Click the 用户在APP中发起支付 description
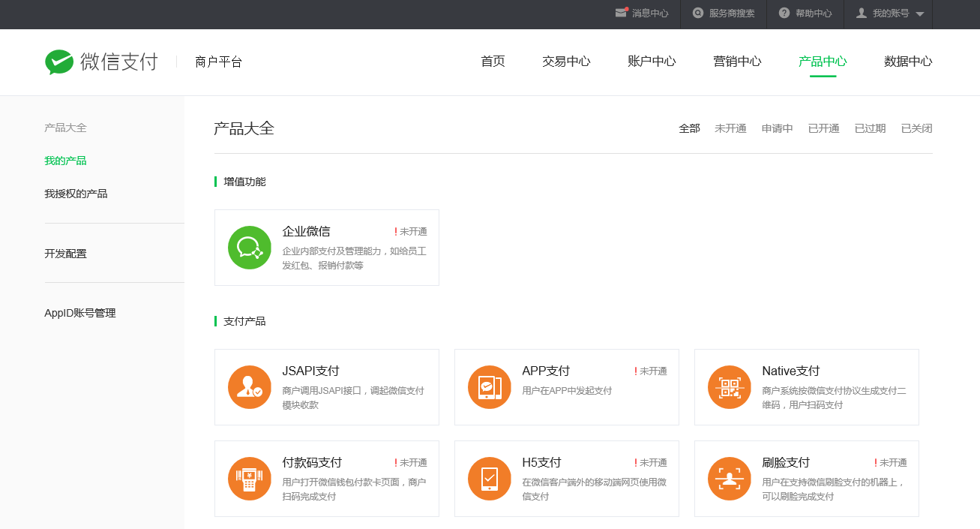This screenshot has width=980, height=529. point(567,391)
